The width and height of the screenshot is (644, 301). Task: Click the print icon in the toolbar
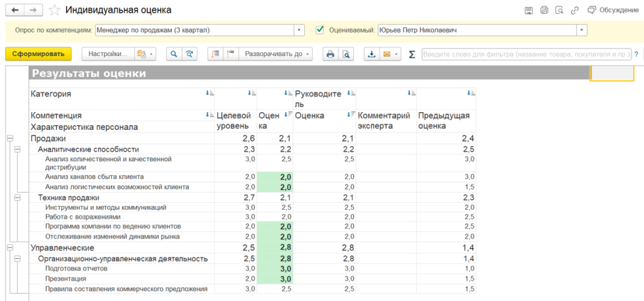[330, 54]
